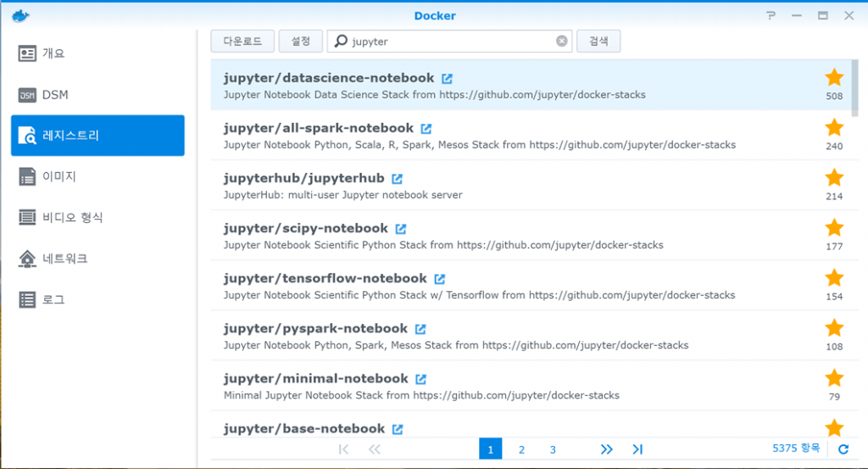Click star of jupyter/tensorflow-notebook (154)
Viewport: 868px width, 469px height.
coord(834,278)
